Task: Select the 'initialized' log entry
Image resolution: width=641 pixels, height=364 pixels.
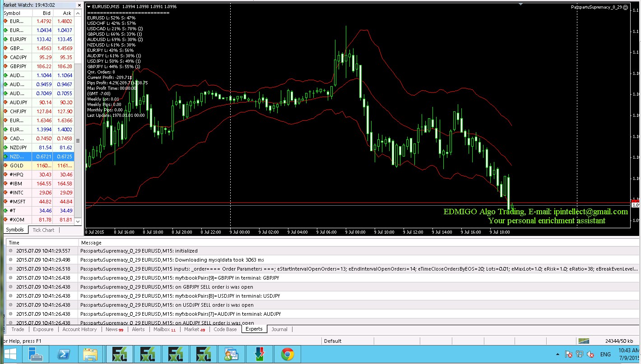Action: coord(323,251)
